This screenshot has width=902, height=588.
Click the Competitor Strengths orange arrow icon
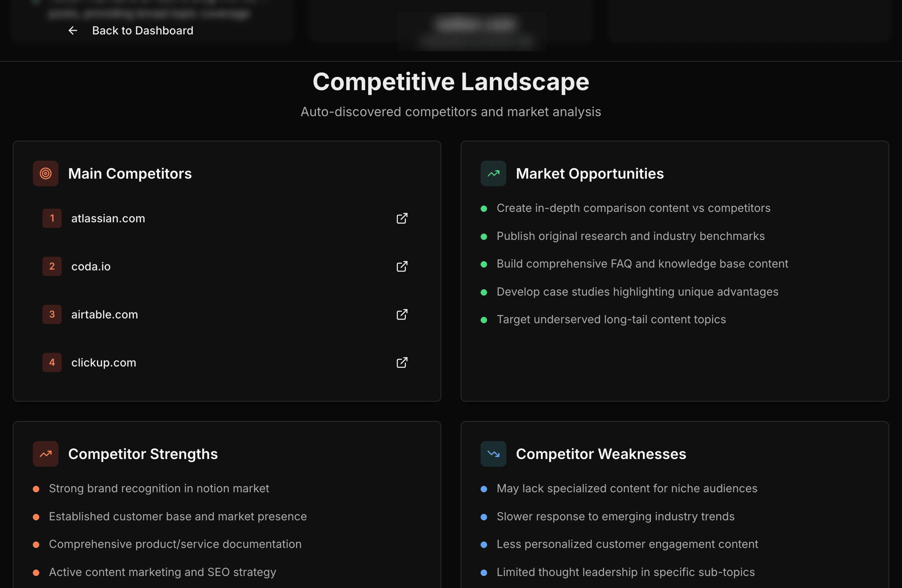(46, 454)
